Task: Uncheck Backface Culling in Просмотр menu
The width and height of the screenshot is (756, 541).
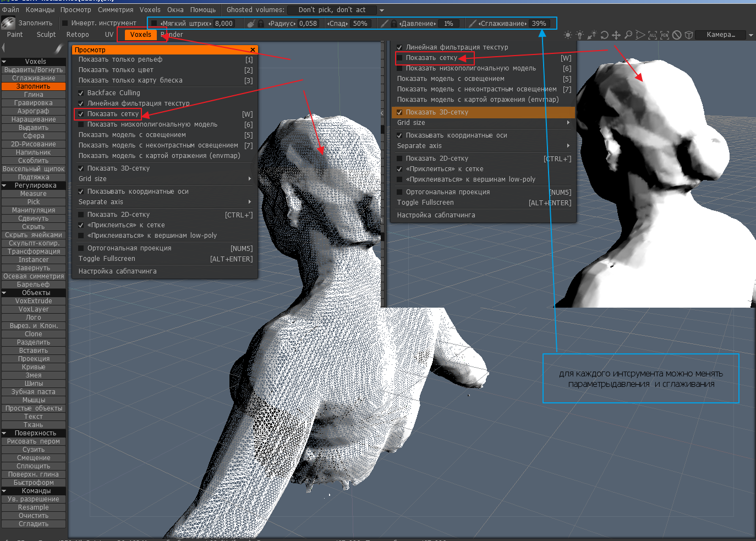Action: (81, 93)
